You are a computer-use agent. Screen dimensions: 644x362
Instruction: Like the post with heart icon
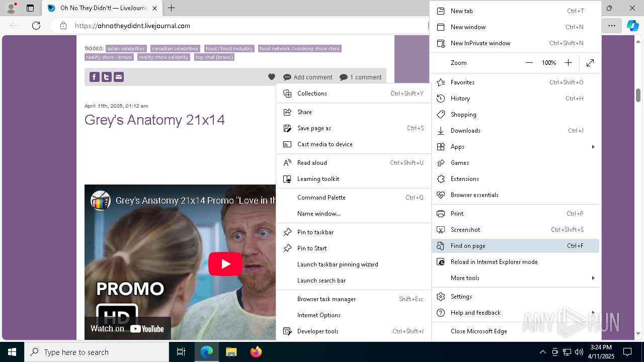(x=272, y=77)
